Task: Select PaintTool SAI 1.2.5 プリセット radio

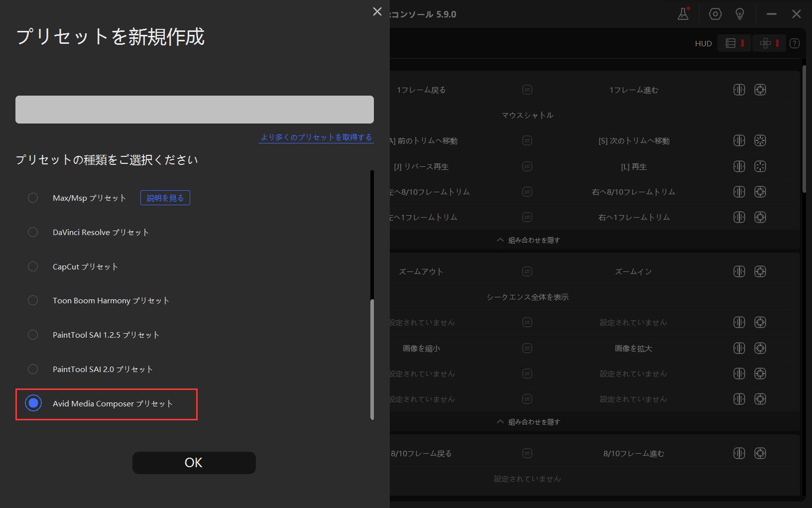Action: tap(33, 335)
